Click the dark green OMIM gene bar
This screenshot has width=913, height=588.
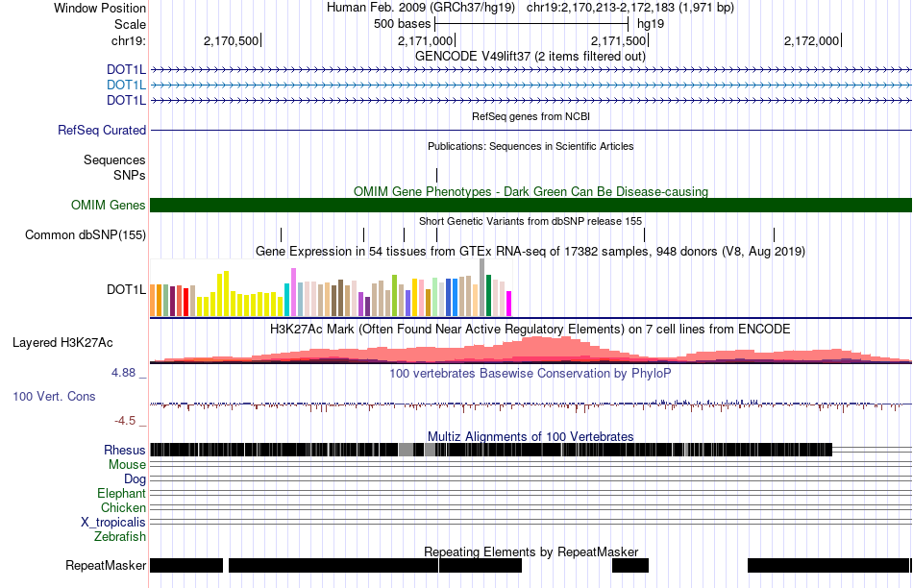[531, 205]
